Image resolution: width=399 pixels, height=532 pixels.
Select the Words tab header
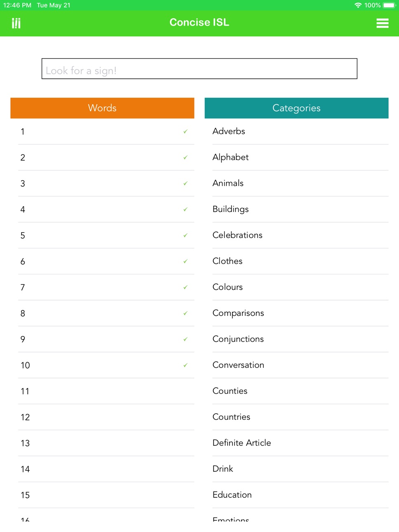102,108
